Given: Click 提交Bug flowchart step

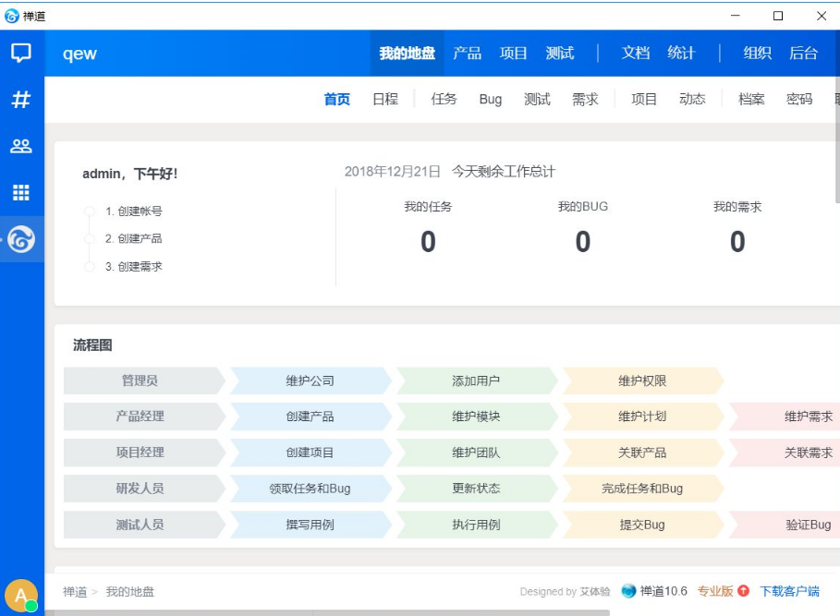Looking at the screenshot, I should (642, 525).
